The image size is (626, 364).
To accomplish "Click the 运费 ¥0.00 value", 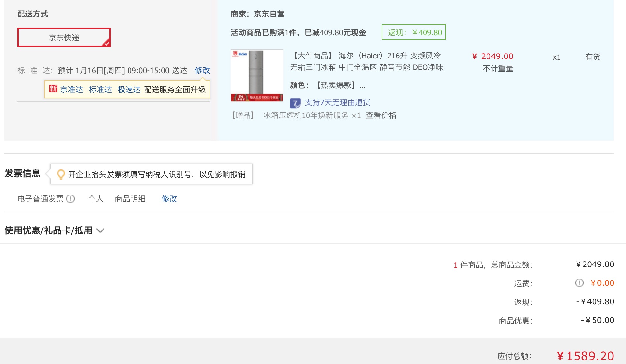I will [603, 283].
